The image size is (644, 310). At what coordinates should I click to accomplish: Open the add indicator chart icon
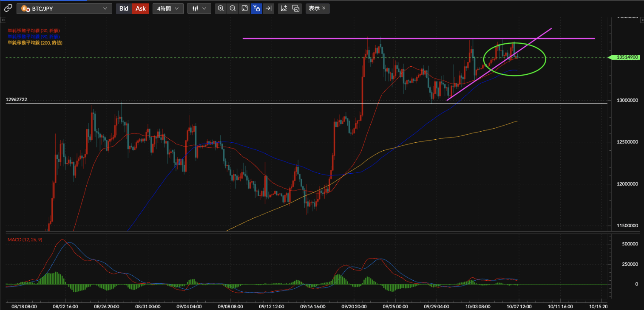[284, 8]
